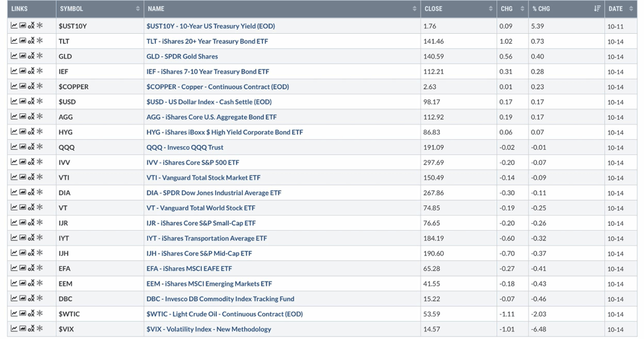644x339 pixels.
Task: Open Point & Figure icon for VTI row
Action: click(31, 177)
